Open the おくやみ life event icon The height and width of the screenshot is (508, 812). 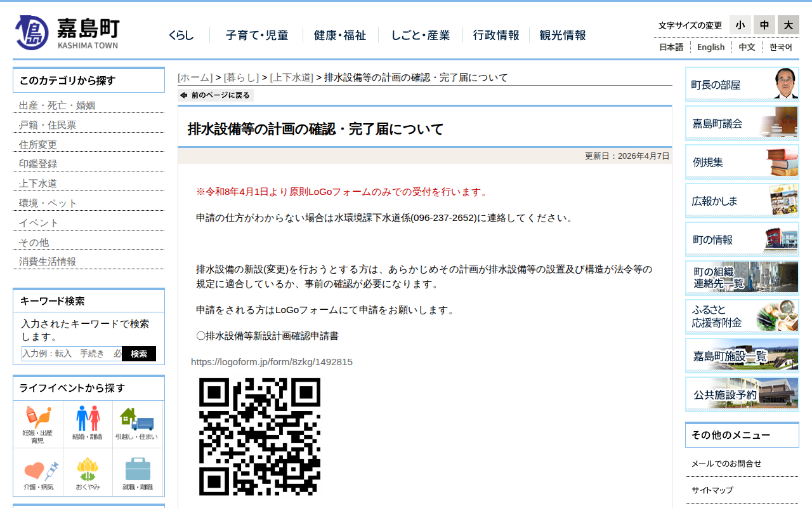[x=88, y=472]
